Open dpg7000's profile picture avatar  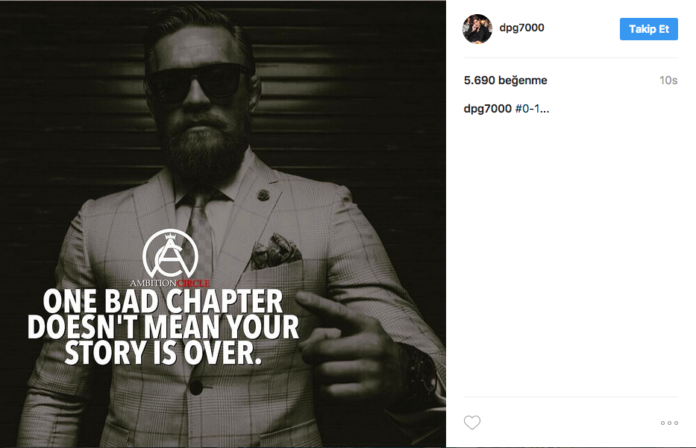tap(477, 29)
